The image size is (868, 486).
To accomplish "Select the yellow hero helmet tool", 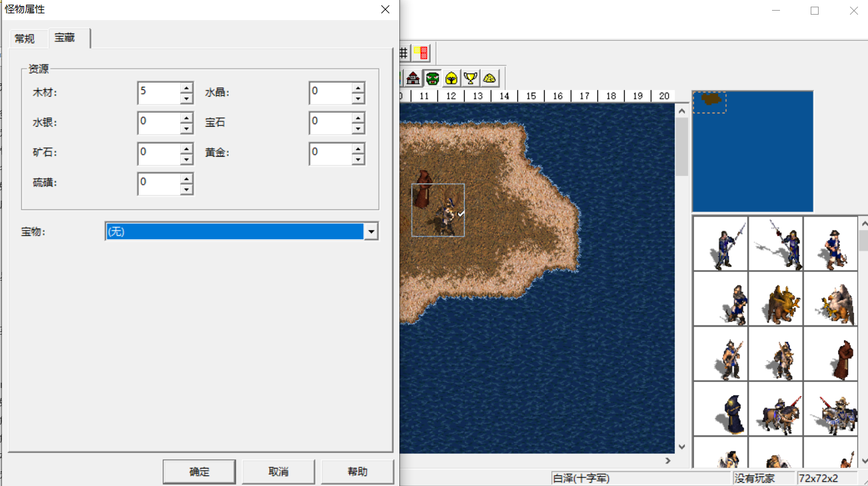I will tap(451, 78).
